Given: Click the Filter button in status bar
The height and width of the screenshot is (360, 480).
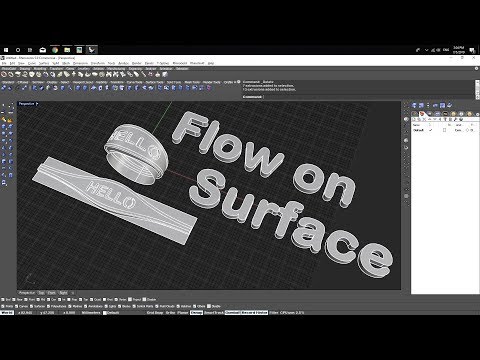Looking at the screenshot, I should click(273, 313).
